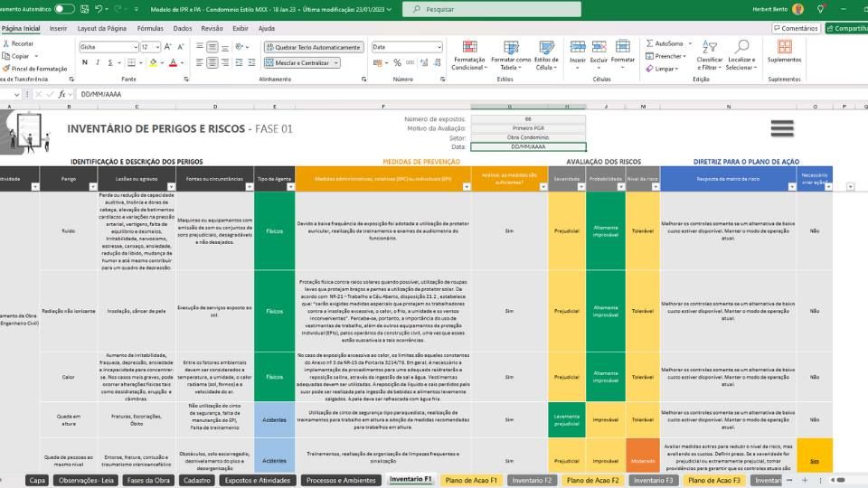Click the yellow fill color button
Image resolution: width=868 pixels, height=488 pixels.
click(x=154, y=62)
